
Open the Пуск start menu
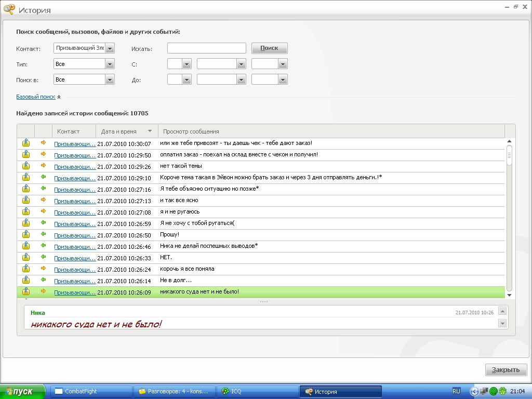(x=22, y=391)
